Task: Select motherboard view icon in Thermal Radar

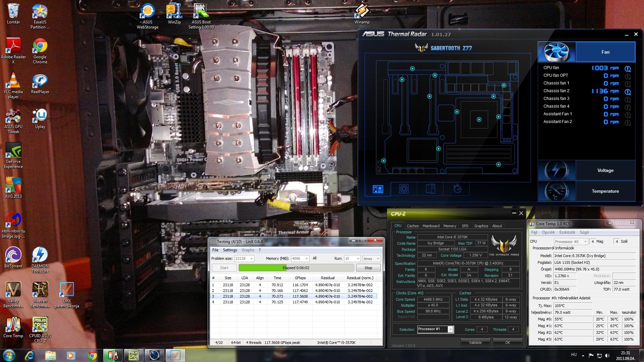Action: [378, 189]
